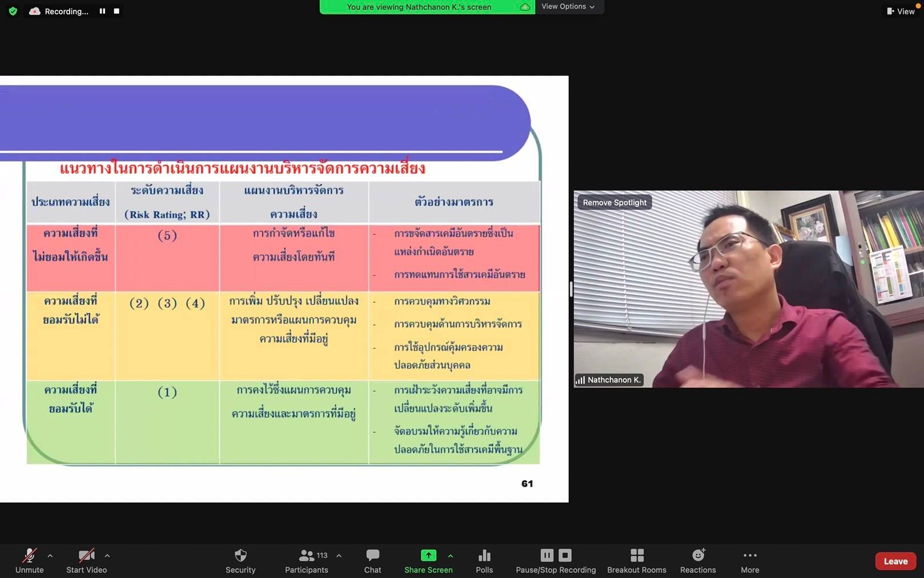This screenshot has width=924, height=578.
Task: Expand the View Options dropdown
Action: [568, 7]
